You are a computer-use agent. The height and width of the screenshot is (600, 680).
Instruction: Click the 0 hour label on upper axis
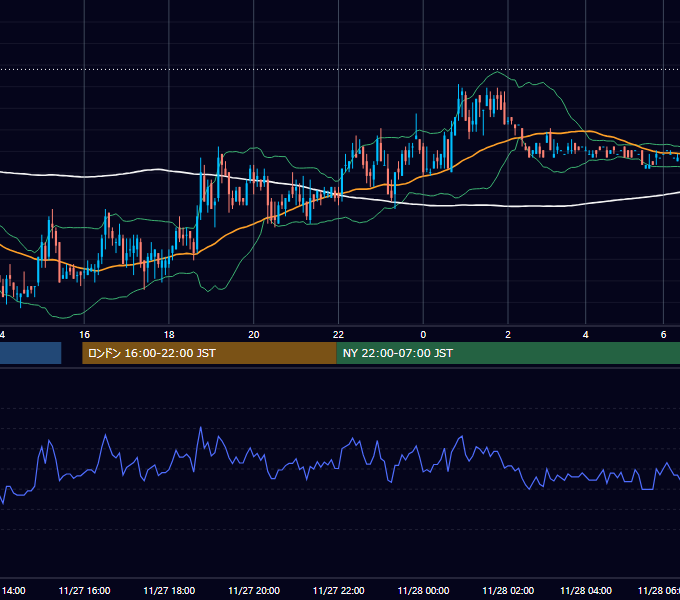423,334
